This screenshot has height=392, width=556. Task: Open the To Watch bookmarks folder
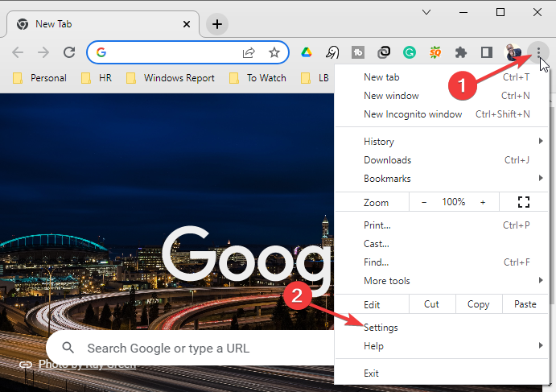coord(257,78)
